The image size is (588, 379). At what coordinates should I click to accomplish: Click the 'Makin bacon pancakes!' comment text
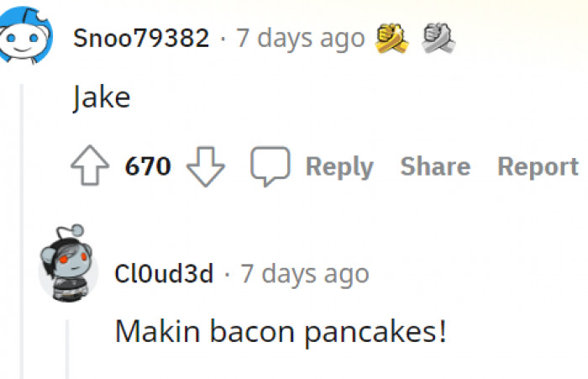[x=281, y=331]
